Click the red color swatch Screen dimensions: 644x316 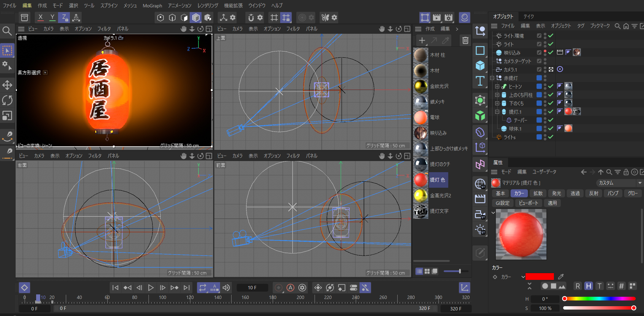(539, 277)
